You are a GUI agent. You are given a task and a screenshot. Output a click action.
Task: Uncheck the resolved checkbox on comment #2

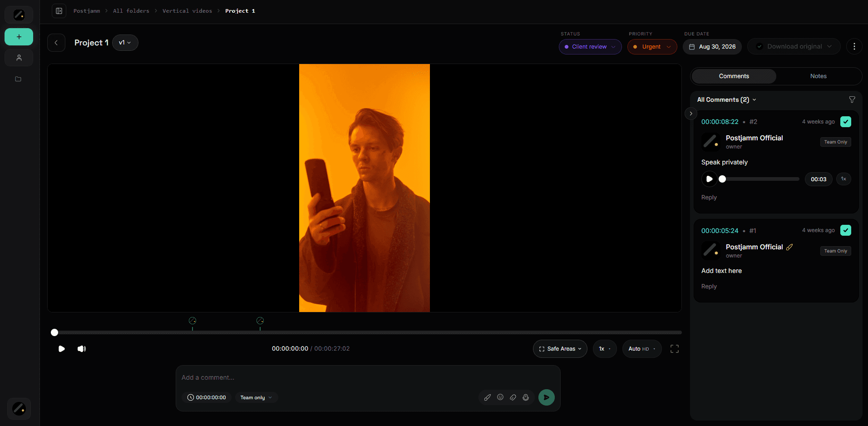[846, 122]
